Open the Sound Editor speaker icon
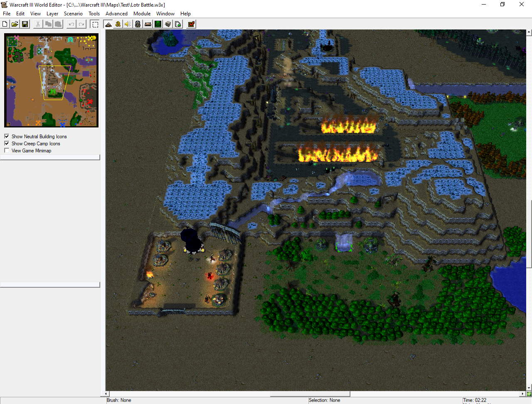This screenshot has width=532, height=404. 128,24
